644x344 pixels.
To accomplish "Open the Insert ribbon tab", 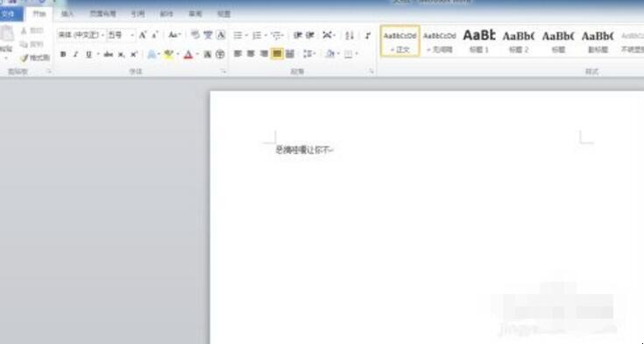I will click(x=67, y=14).
